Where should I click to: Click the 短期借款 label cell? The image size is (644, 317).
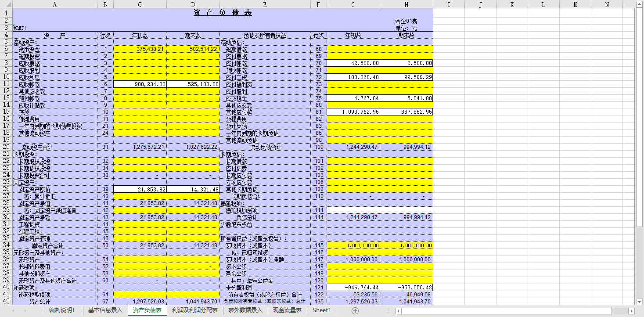click(x=265, y=49)
